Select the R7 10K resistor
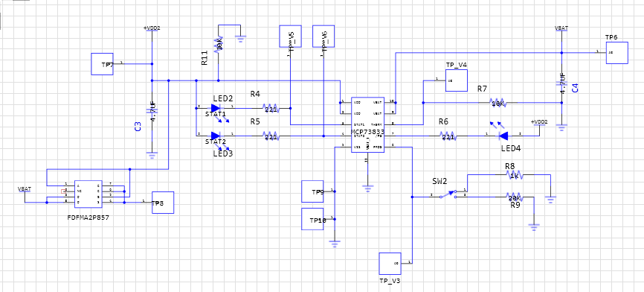Viewport: 644px width, 292px height. pos(498,103)
